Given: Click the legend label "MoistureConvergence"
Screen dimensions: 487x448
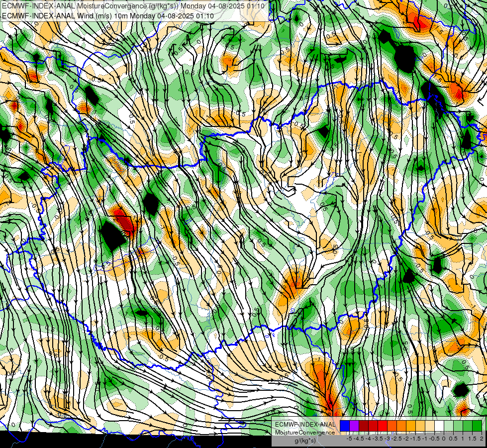Looking at the screenshot, I should tap(305, 433).
